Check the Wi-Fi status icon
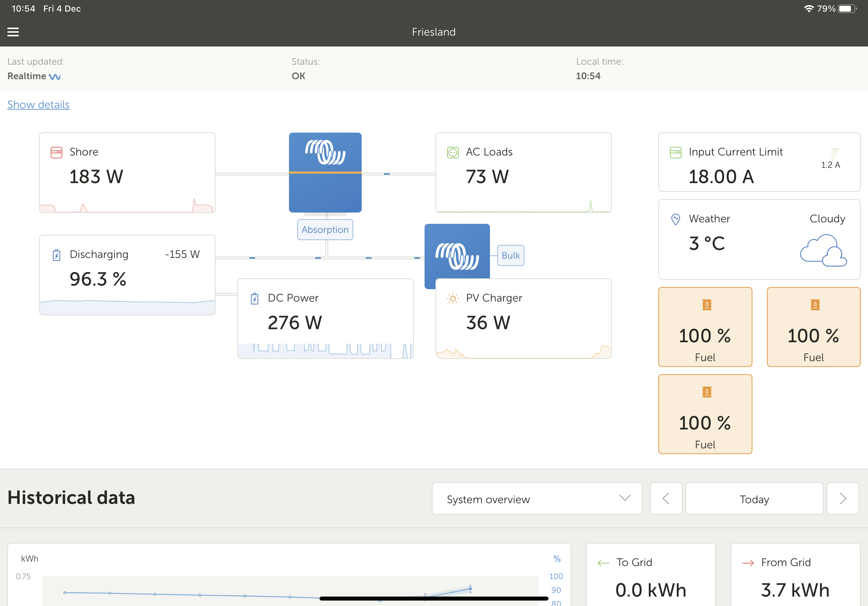Image resolution: width=868 pixels, height=606 pixels. 808,8
